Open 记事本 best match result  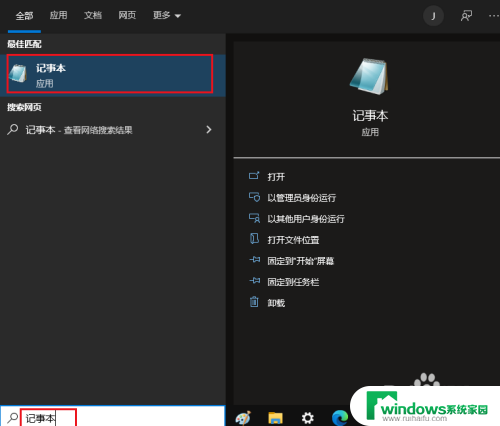(113, 75)
